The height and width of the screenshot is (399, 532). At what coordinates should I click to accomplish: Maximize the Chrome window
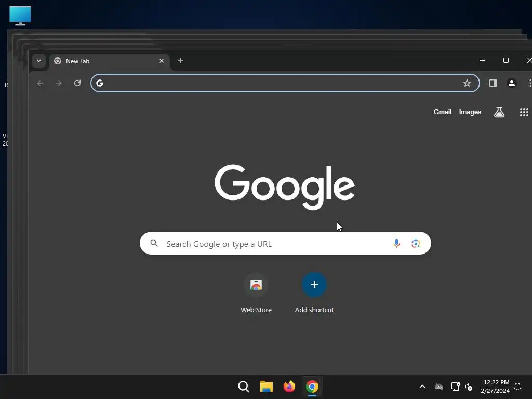point(506,60)
